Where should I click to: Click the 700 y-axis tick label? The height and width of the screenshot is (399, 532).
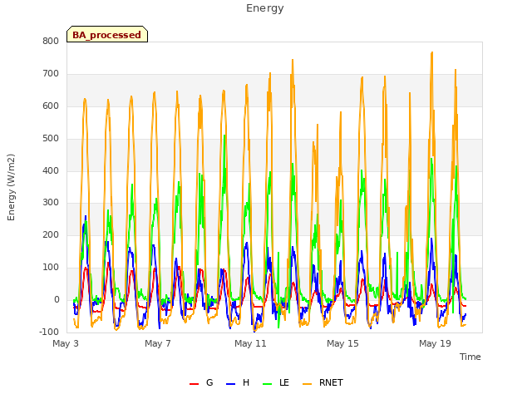(51, 73)
